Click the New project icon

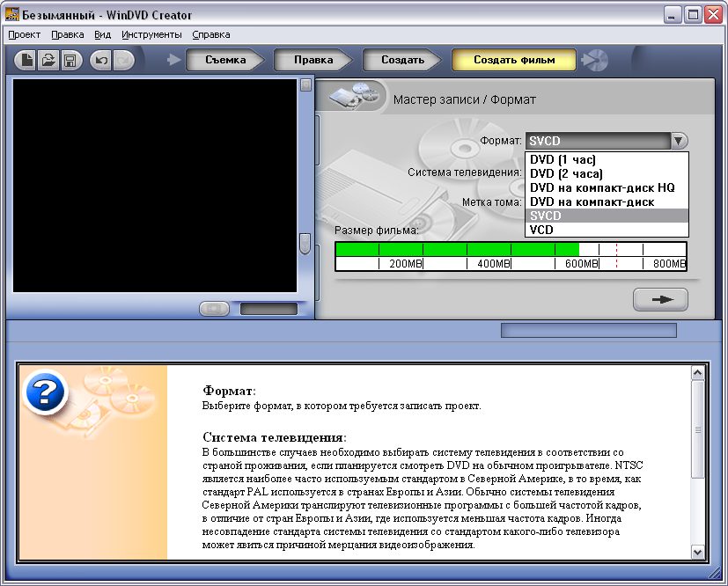click(x=28, y=61)
